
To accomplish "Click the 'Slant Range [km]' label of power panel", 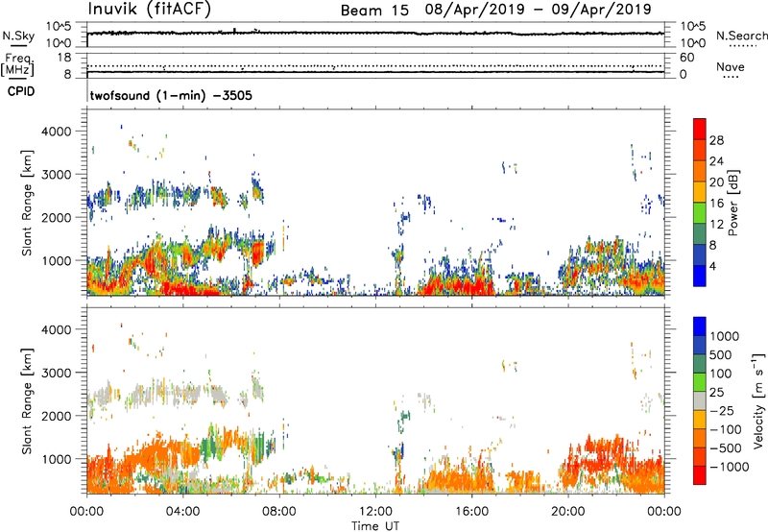I will point(27,203).
